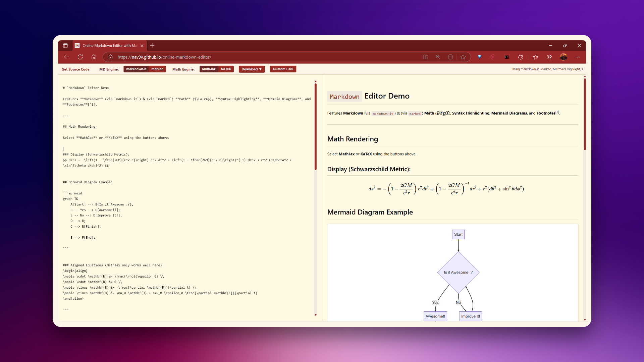The image size is (644, 362).
Task: Click the pink play extension icon
Action: [x=493, y=57]
